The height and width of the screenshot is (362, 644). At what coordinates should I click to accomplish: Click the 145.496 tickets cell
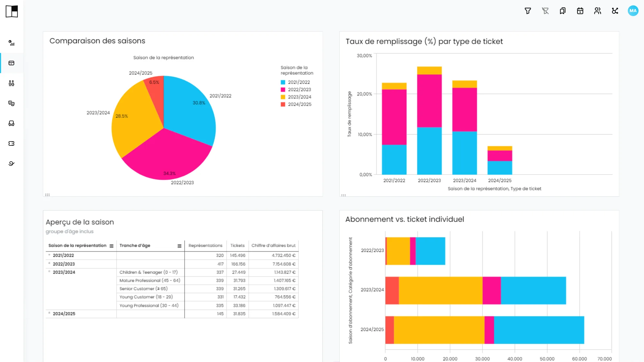tap(238, 255)
